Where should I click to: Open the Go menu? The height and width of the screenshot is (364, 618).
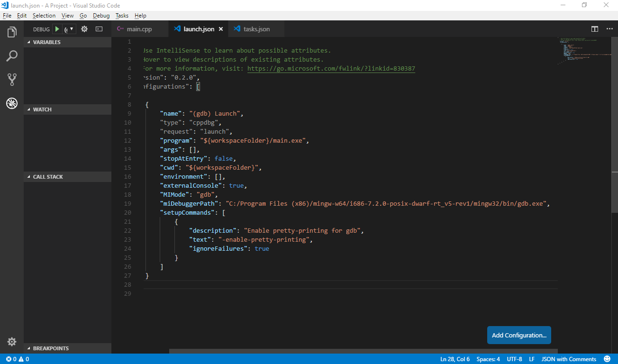pos(83,16)
